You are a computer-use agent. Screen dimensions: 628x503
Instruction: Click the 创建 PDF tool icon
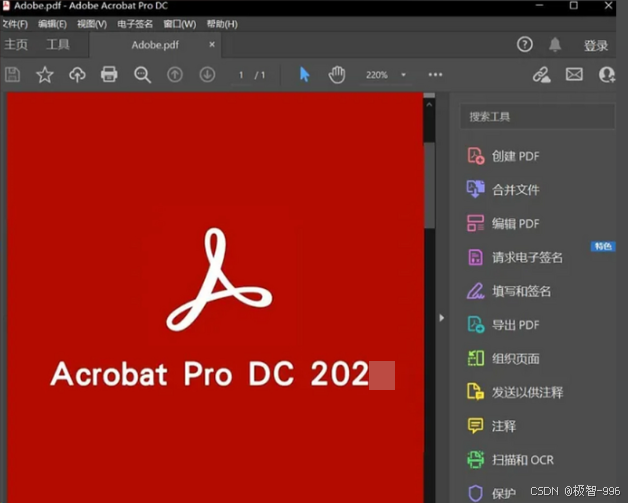click(x=476, y=156)
